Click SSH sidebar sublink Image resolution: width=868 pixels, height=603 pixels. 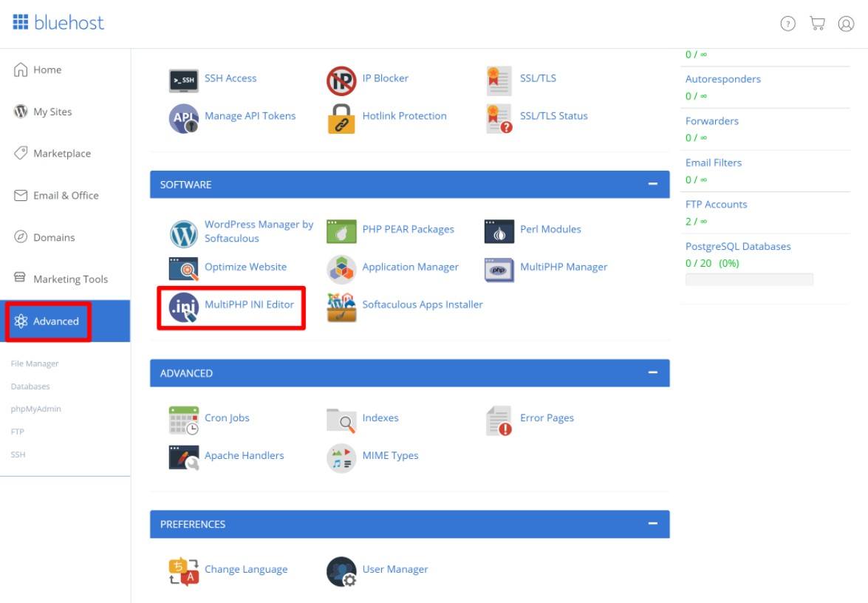click(18, 454)
